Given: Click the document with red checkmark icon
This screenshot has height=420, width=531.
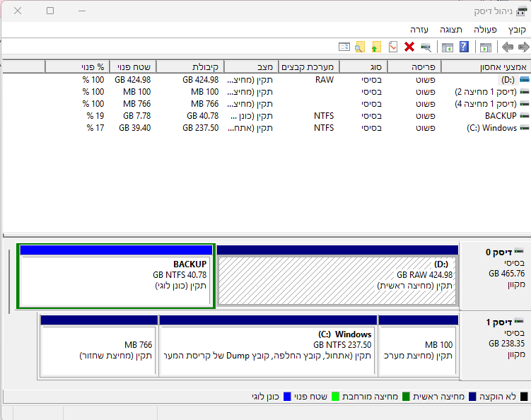Looking at the screenshot, I should coord(393,47).
